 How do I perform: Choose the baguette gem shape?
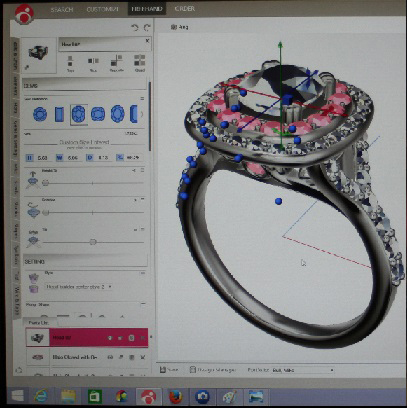59,114
